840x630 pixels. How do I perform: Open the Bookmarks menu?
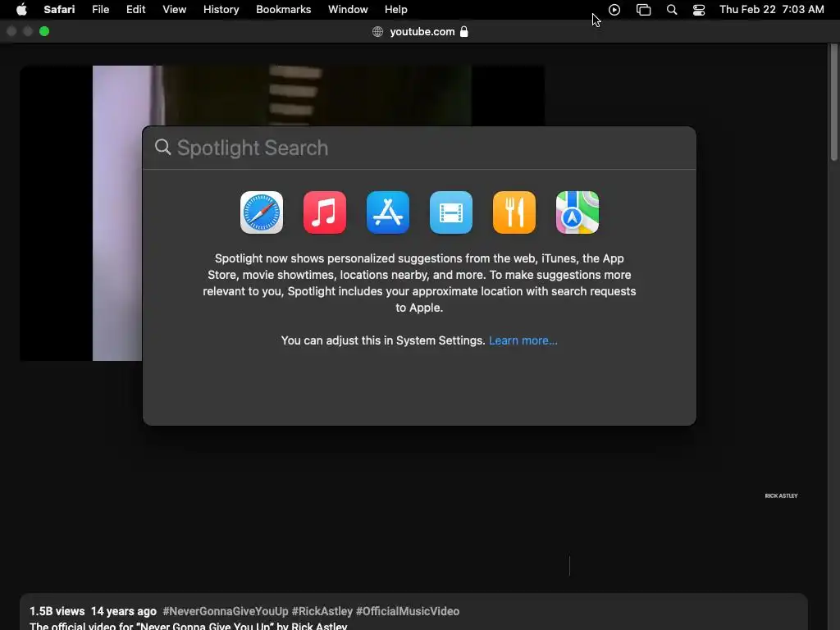pyautogui.click(x=283, y=10)
